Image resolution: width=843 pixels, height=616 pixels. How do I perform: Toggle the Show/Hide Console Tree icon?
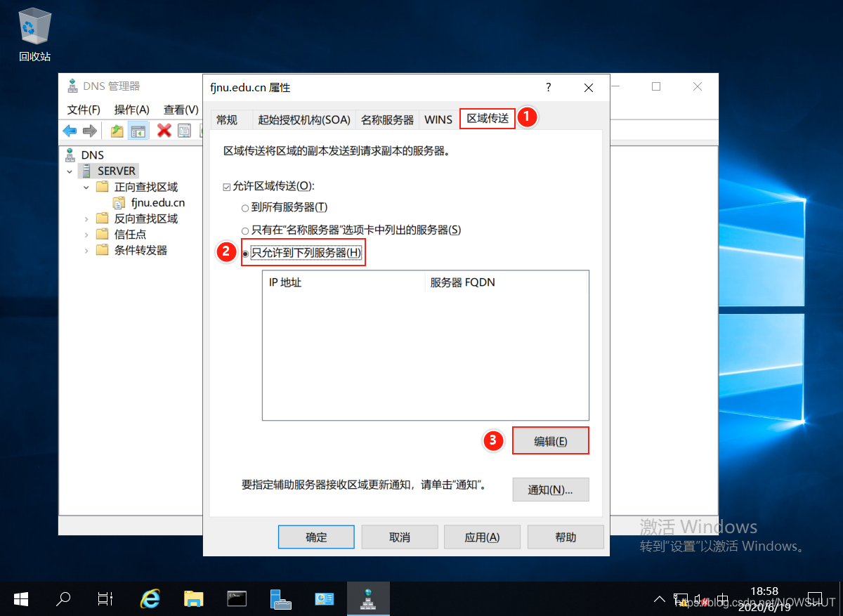pyautogui.click(x=138, y=131)
